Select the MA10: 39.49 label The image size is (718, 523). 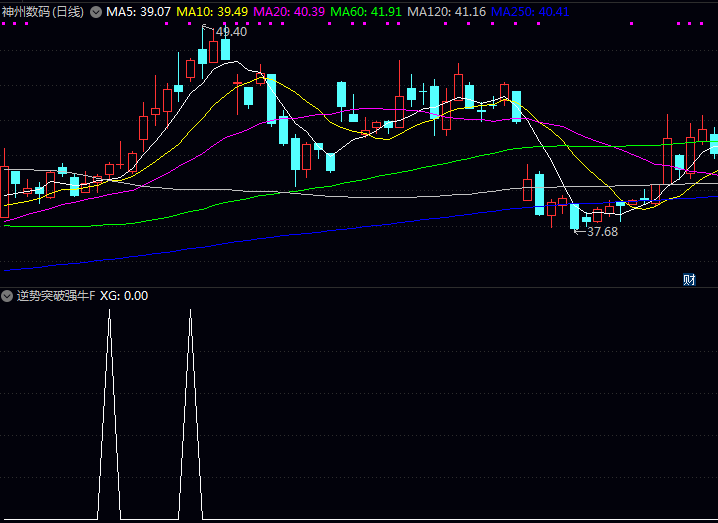[x=212, y=12]
